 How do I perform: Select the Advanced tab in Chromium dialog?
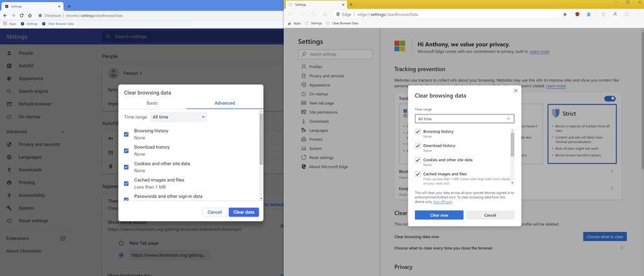(x=225, y=103)
